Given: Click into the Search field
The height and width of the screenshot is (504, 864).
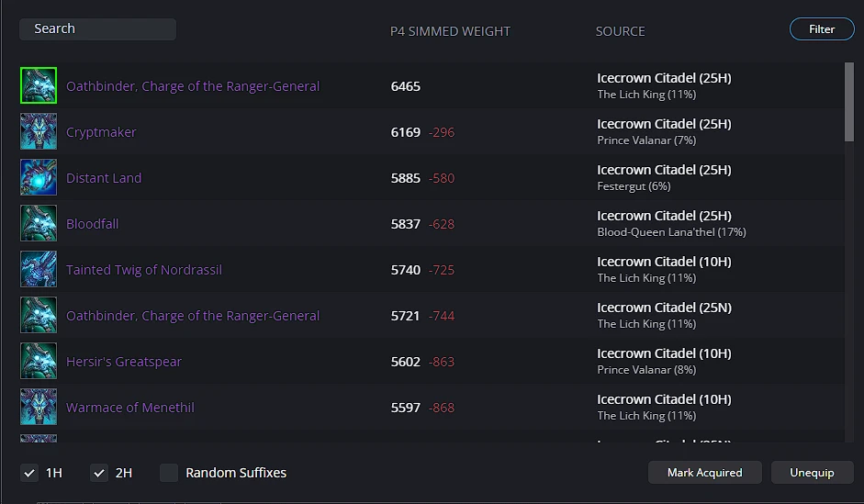Looking at the screenshot, I should tap(97, 29).
